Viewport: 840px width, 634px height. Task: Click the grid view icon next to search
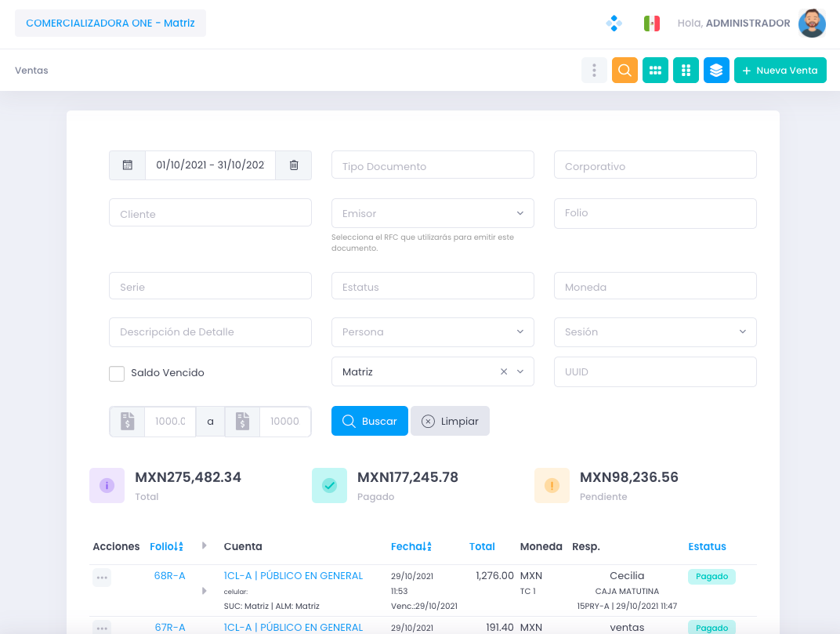click(655, 70)
